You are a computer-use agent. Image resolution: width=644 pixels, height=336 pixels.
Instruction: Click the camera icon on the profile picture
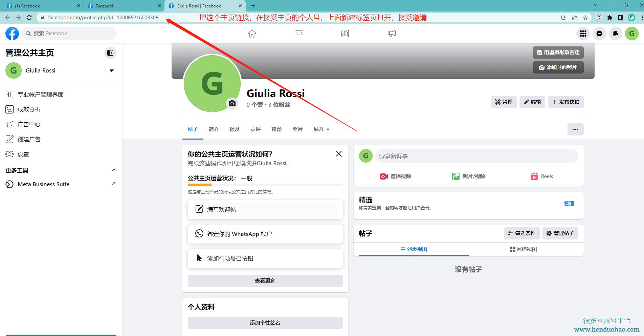(x=232, y=103)
